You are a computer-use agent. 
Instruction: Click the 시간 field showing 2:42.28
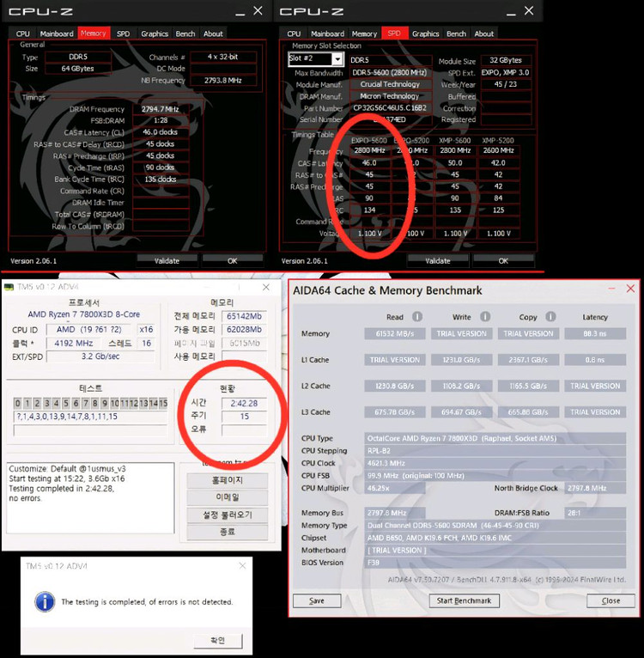point(244,403)
